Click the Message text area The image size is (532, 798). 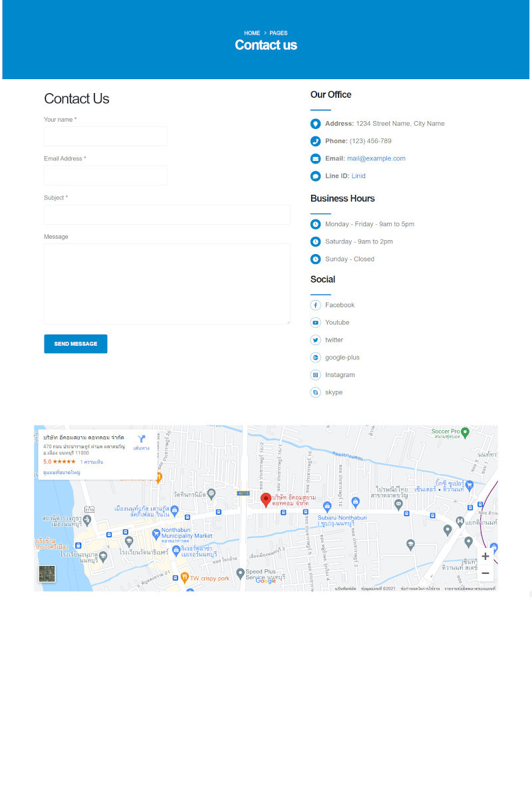point(167,284)
